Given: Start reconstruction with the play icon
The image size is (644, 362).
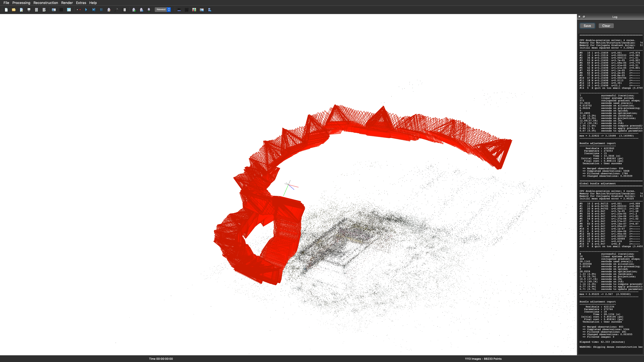Looking at the screenshot, I should 86,10.
